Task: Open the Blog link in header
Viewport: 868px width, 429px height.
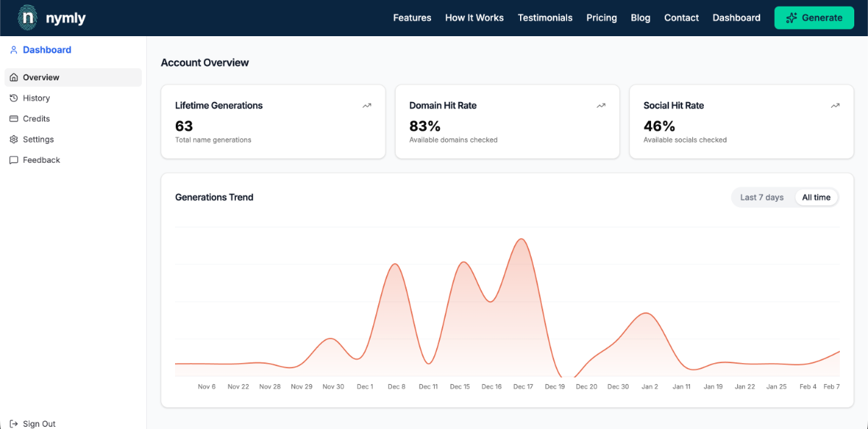Action: click(x=640, y=17)
